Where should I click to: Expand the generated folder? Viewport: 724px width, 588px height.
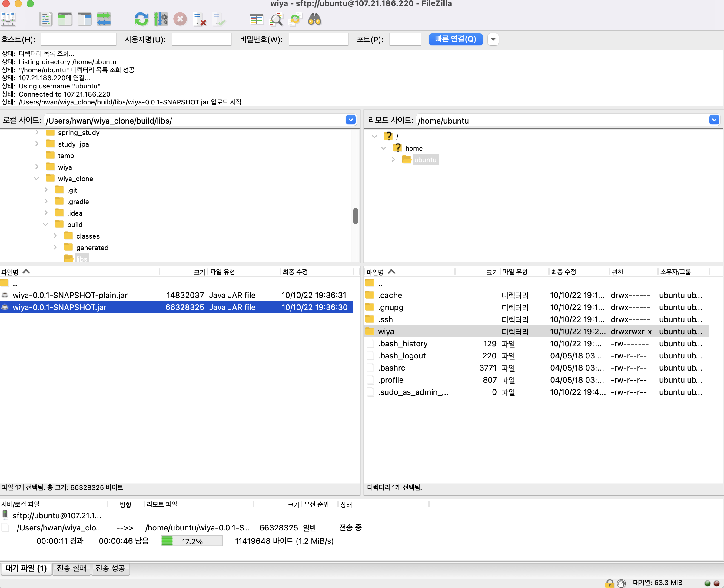(55, 248)
